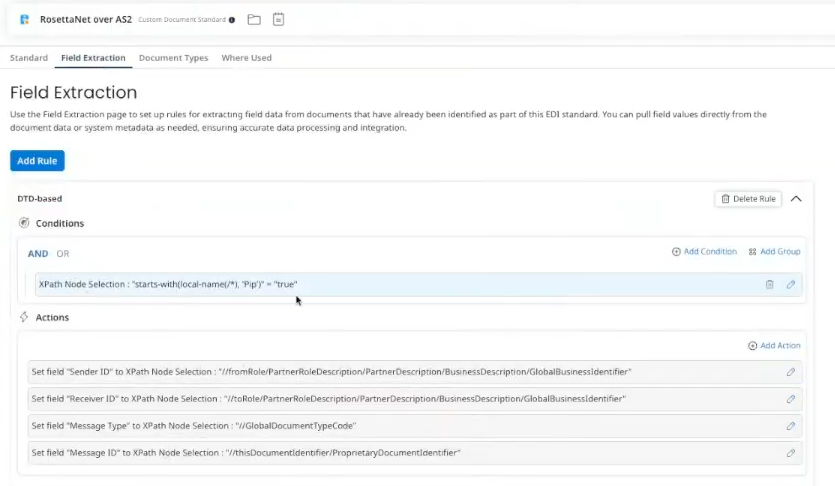Image resolution: width=835 pixels, height=486 pixels.
Task: Click the Conditions section icon
Action: [24, 223]
